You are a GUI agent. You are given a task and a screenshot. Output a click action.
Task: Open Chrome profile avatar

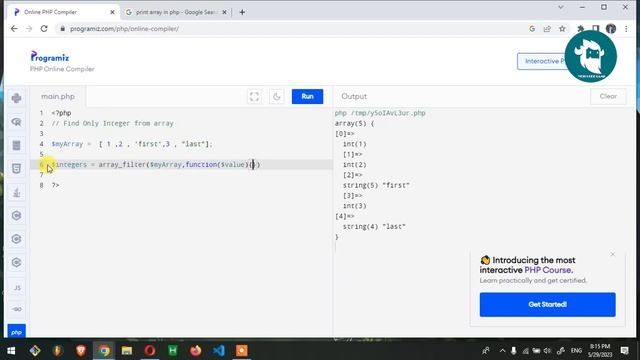coord(611,29)
